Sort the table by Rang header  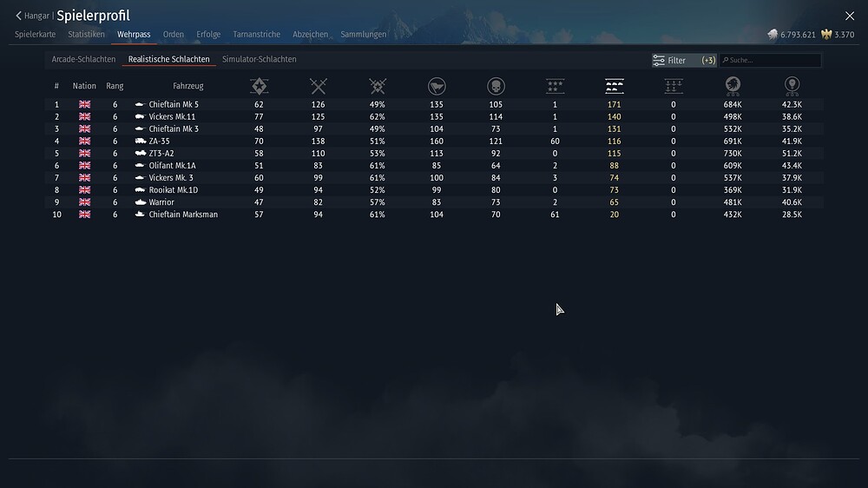pos(115,86)
